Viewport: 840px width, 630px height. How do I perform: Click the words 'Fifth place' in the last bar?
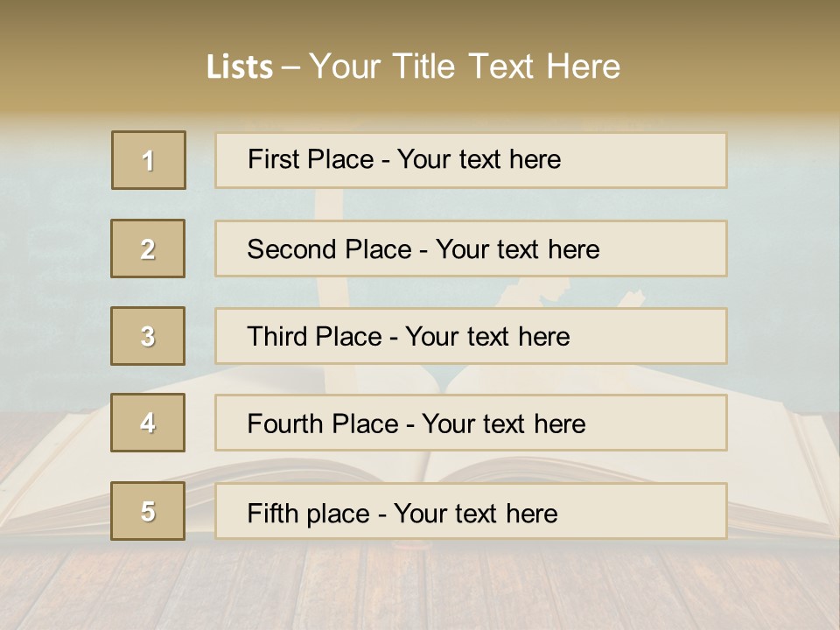[x=309, y=514]
